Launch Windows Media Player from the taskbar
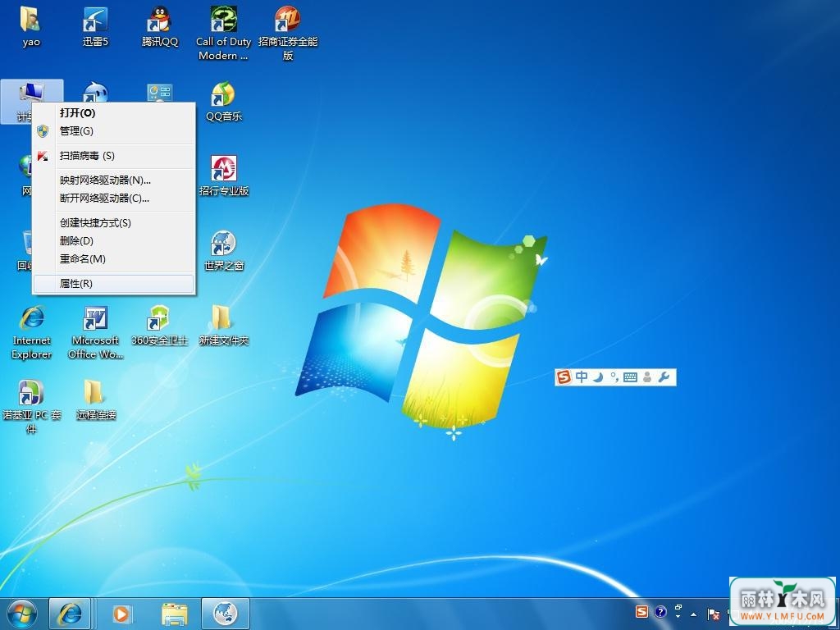 pyautogui.click(x=121, y=614)
